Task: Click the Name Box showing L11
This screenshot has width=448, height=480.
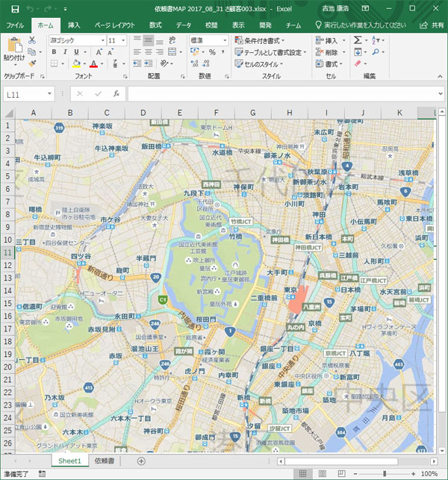Action: [29, 94]
